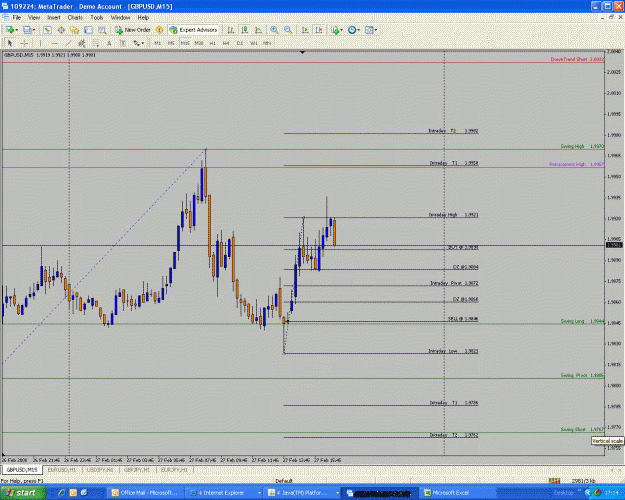Select the Trendline drawing tool
The height and width of the screenshot is (500, 625).
point(68,43)
